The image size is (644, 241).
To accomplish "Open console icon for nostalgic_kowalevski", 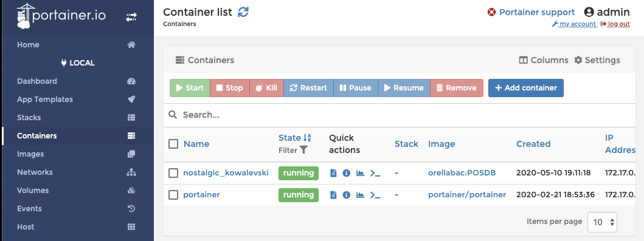I will coord(375,173).
